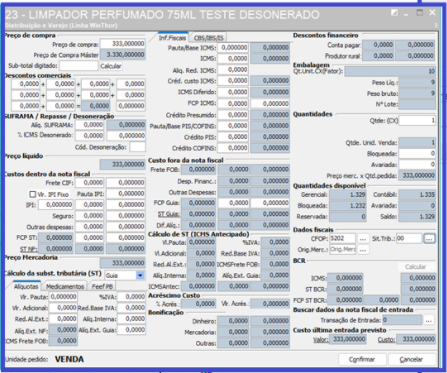The width and height of the screenshot is (447, 373).
Task: Click %IVA field in Alíquotas tab
Action: (131, 296)
